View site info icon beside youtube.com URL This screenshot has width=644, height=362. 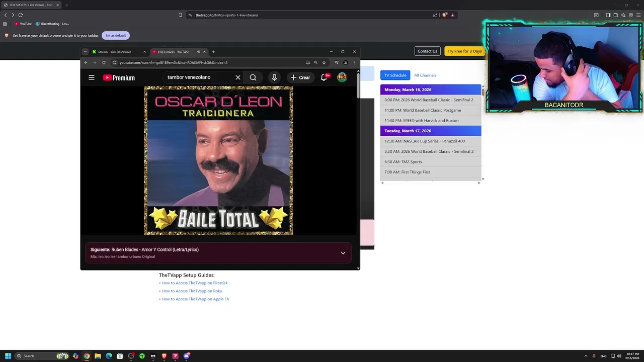[x=115, y=62]
